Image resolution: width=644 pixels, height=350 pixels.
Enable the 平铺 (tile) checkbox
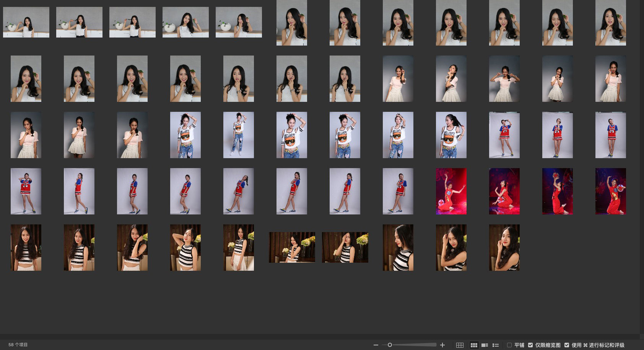tap(509, 345)
